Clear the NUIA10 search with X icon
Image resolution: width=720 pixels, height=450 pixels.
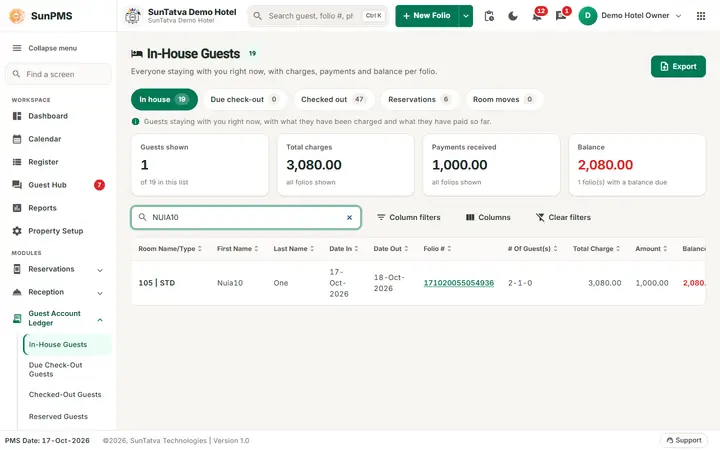(349, 217)
